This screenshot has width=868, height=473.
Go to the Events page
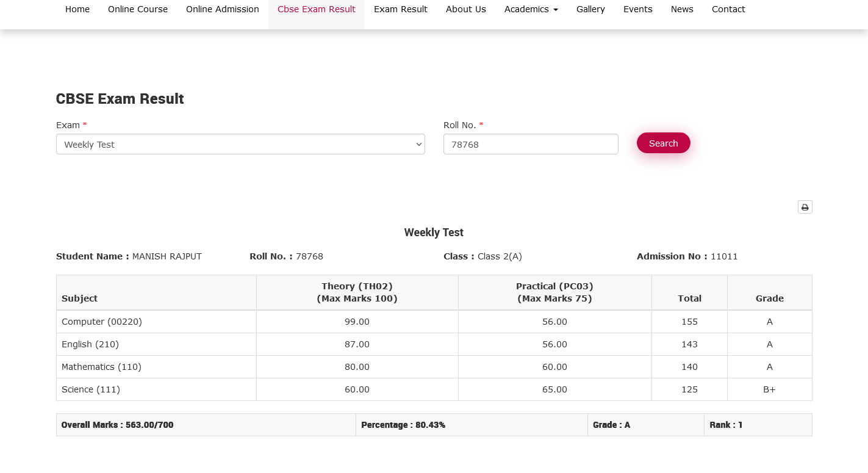click(x=638, y=9)
